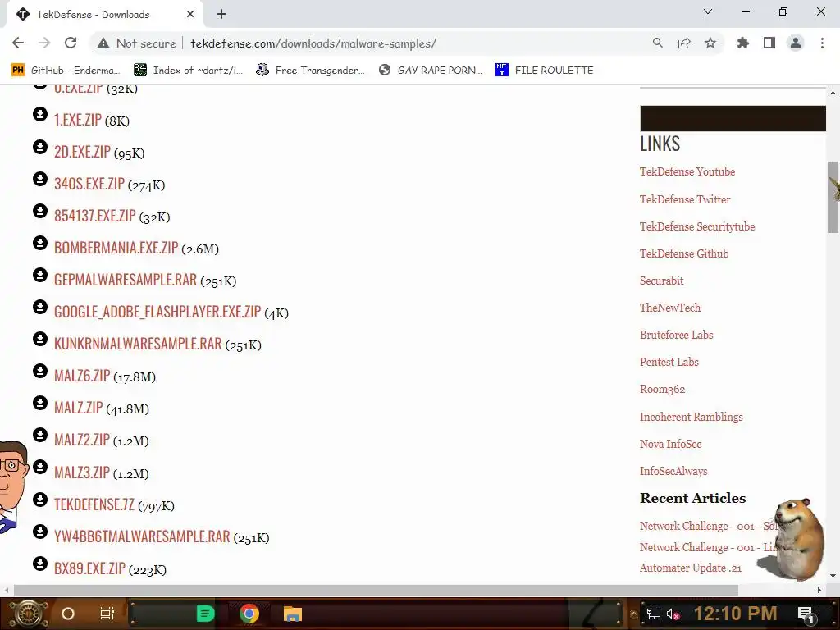This screenshot has height=630, width=840.
Task: Click the download icon beside BX89.EXE.ZIP
Action: tap(40, 564)
